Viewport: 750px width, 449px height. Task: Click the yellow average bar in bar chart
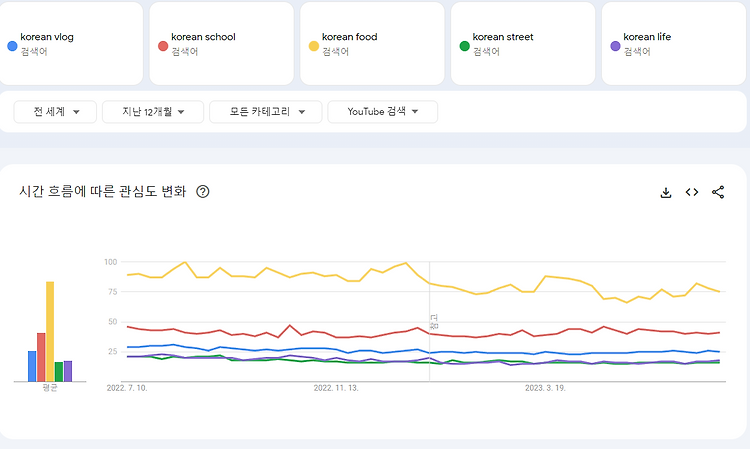(50, 331)
